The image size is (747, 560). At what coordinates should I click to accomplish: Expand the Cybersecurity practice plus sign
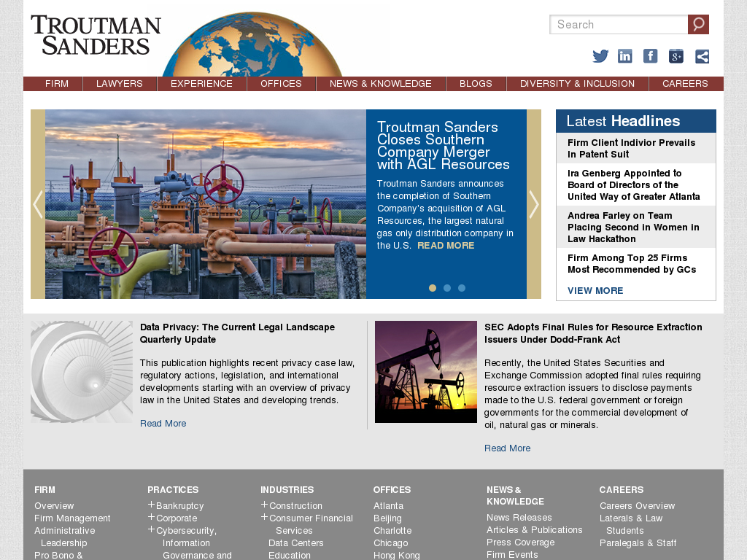[x=151, y=529]
